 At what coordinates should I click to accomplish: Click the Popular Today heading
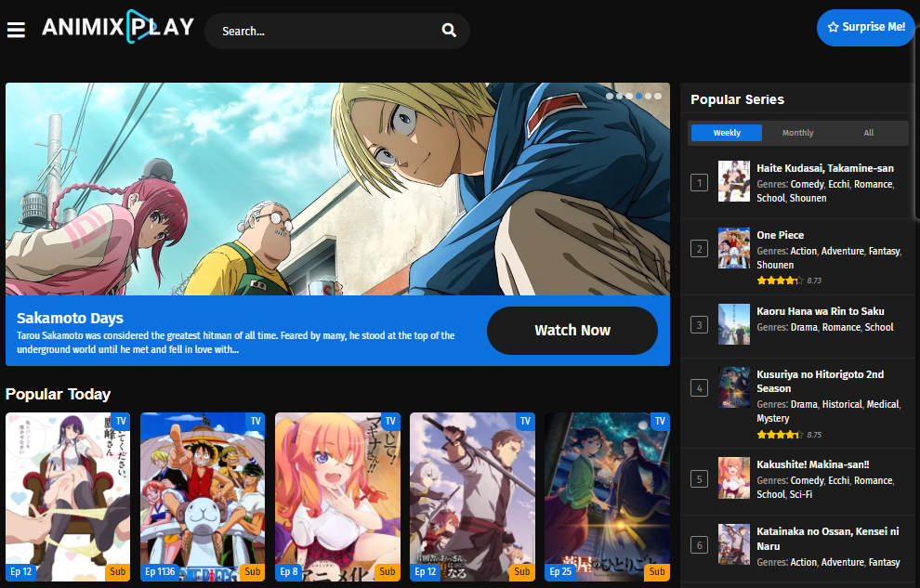point(59,394)
